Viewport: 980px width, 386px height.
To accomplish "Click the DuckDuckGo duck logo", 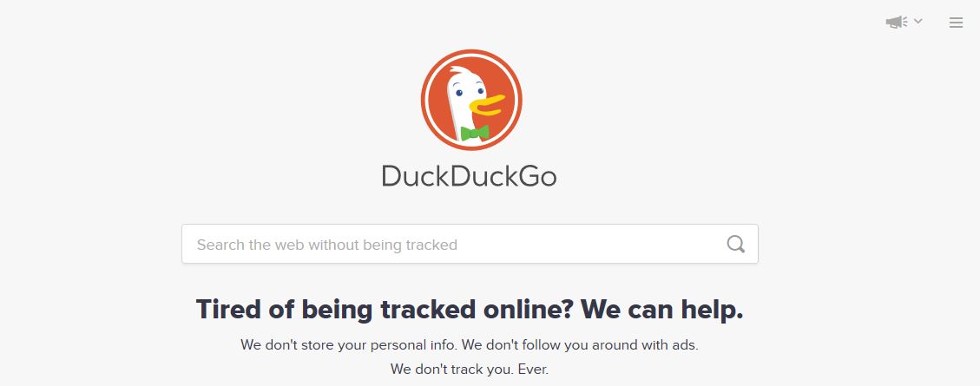I will click(x=470, y=100).
